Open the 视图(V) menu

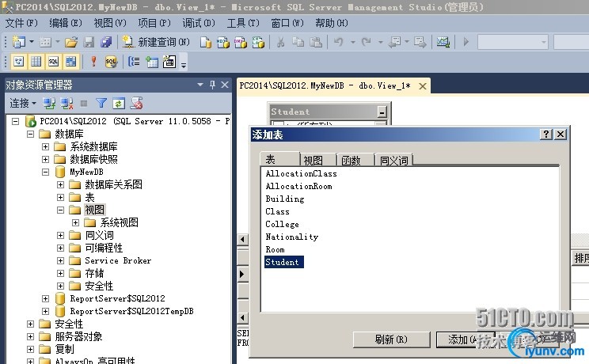(x=110, y=23)
